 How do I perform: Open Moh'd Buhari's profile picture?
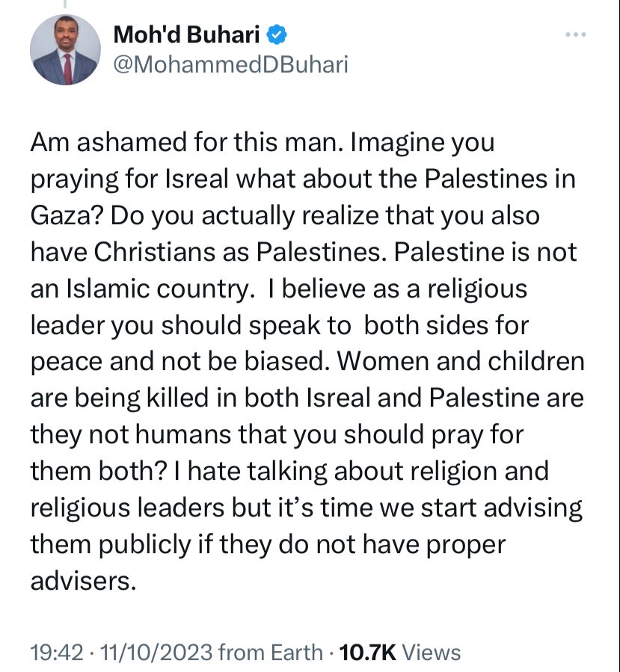point(65,50)
